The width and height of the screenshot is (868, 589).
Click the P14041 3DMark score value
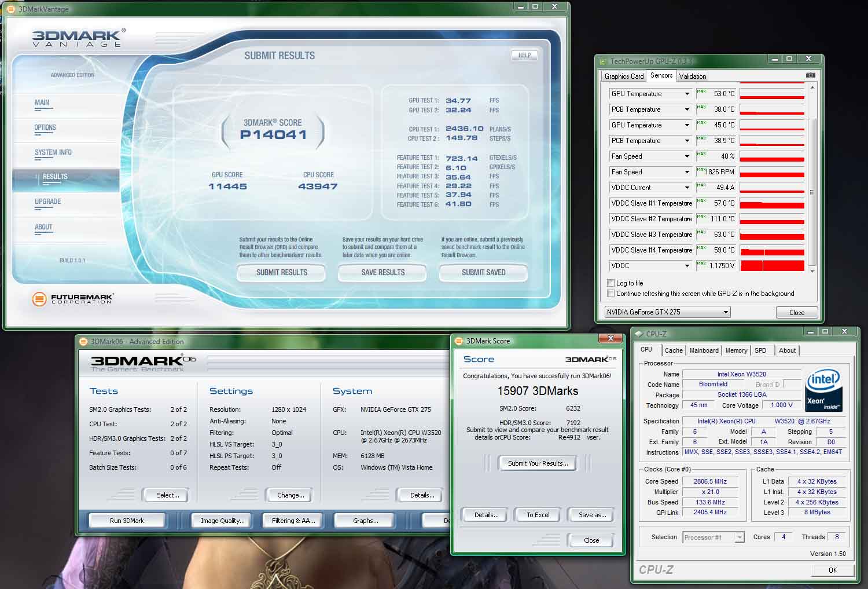coord(273,135)
